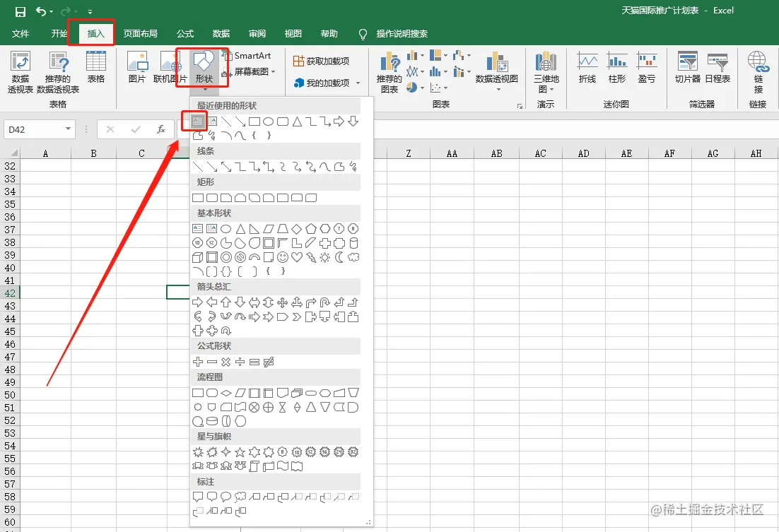Screen dimensions: 779x532
Task: Select the plus sign equation shape
Action: 198,362
